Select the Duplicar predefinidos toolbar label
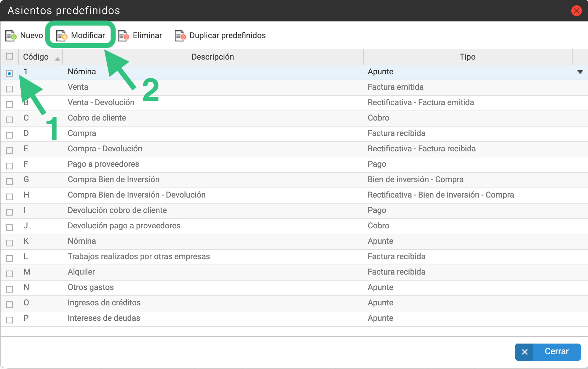Image resolution: width=588 pixels, height=369 pixels. [227, 35]
